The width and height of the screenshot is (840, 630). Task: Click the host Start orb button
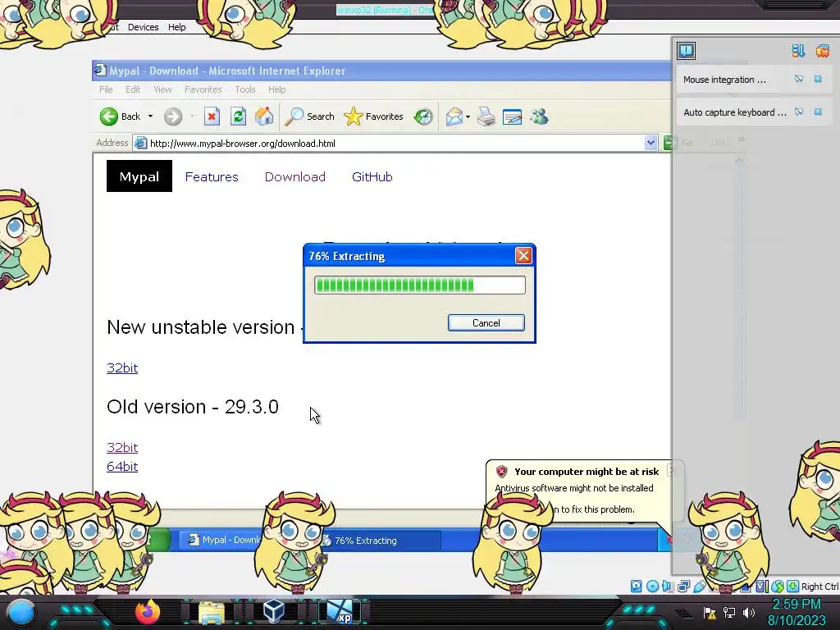(x=21, y=612)
